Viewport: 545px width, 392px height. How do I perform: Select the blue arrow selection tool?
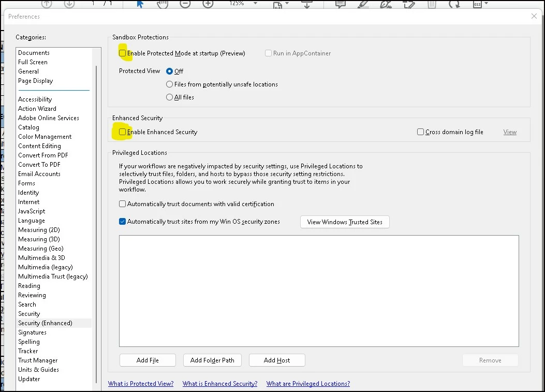140,4
